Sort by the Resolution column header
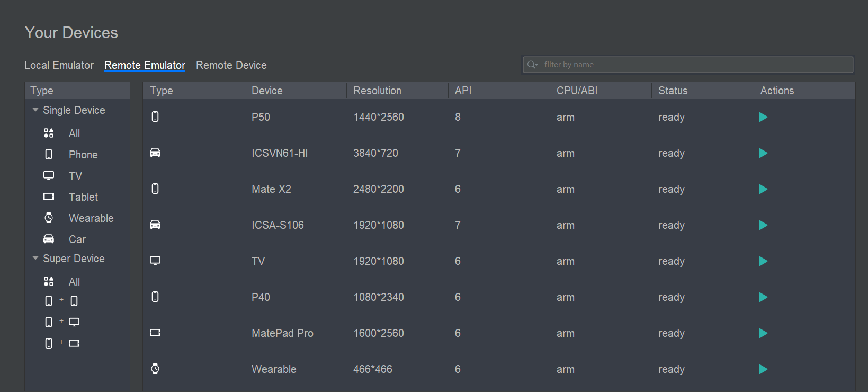The height and width of the screenshot is (392, 868). pos(397,91)
